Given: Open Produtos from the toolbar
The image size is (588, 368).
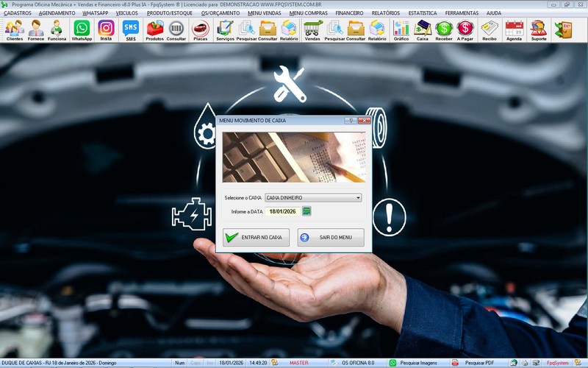Looking at the screenshot, I should coord(155,29).
